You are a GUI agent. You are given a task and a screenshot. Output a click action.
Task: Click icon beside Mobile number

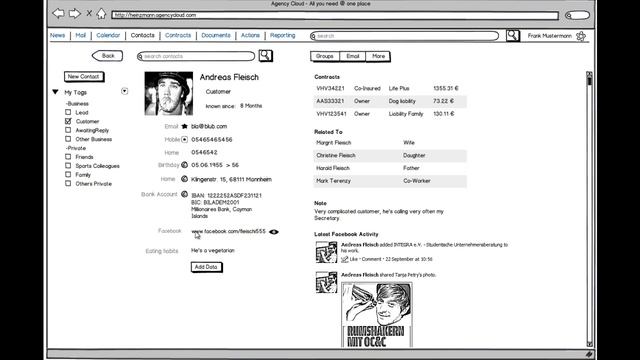pos(184,140)
